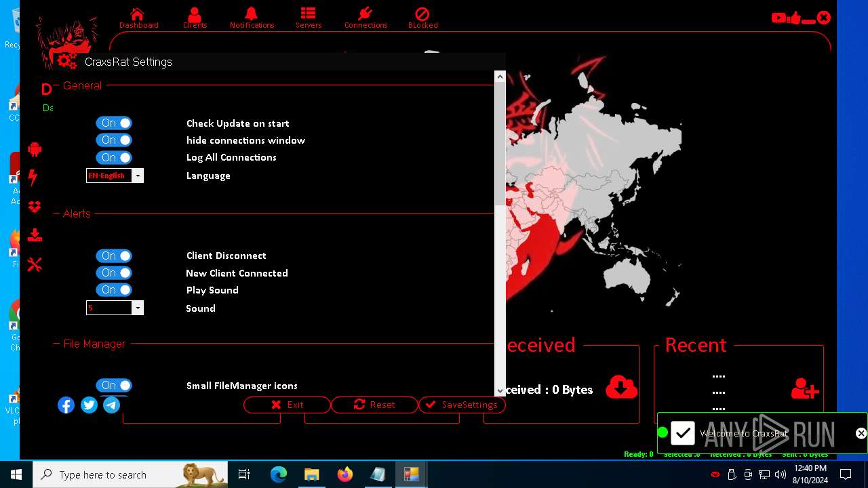868x488 pixels.
Task: Open Firefox from taskbar
Action: pyautogui.click(x=345, y=474)
